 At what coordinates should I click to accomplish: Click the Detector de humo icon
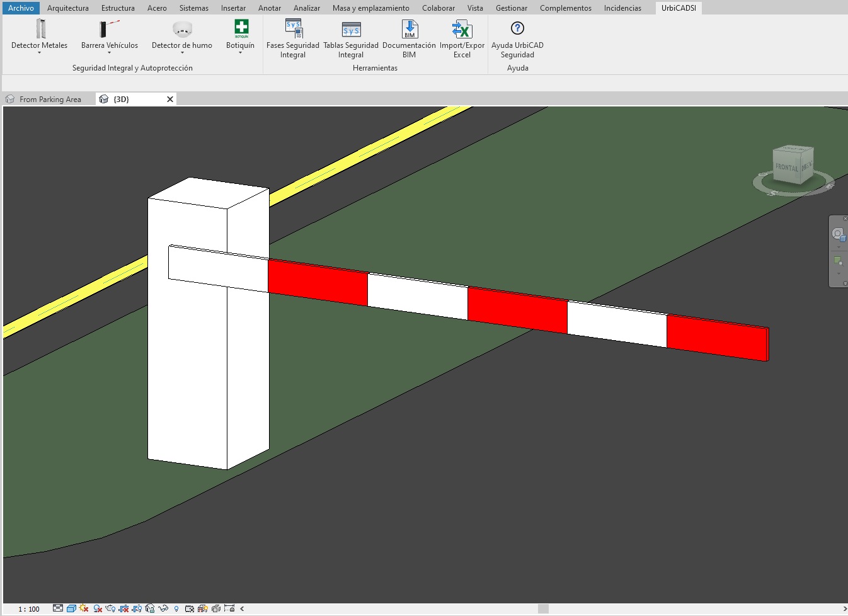182,30
